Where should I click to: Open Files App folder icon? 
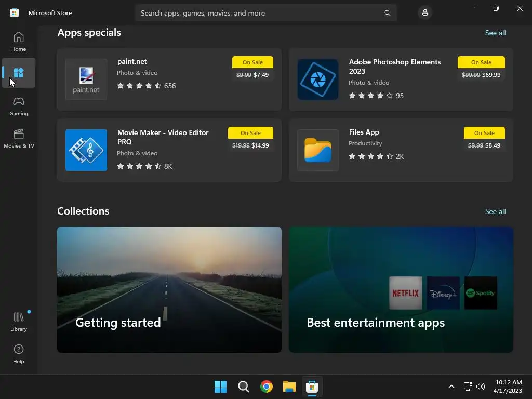pyautogui.click(x=318, y=150)
